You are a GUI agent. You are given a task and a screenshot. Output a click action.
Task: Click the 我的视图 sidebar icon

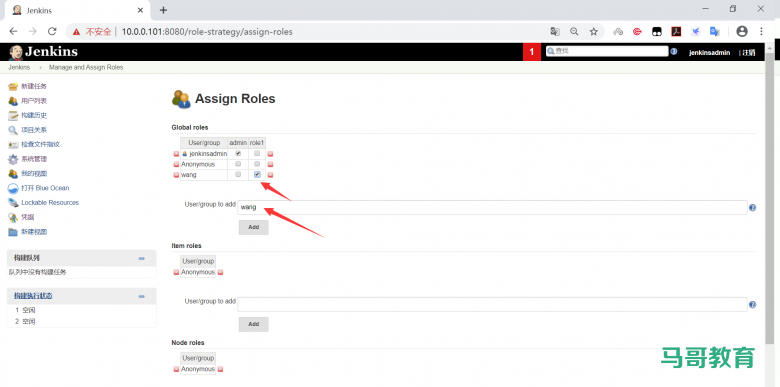click(x=13, y=174)
